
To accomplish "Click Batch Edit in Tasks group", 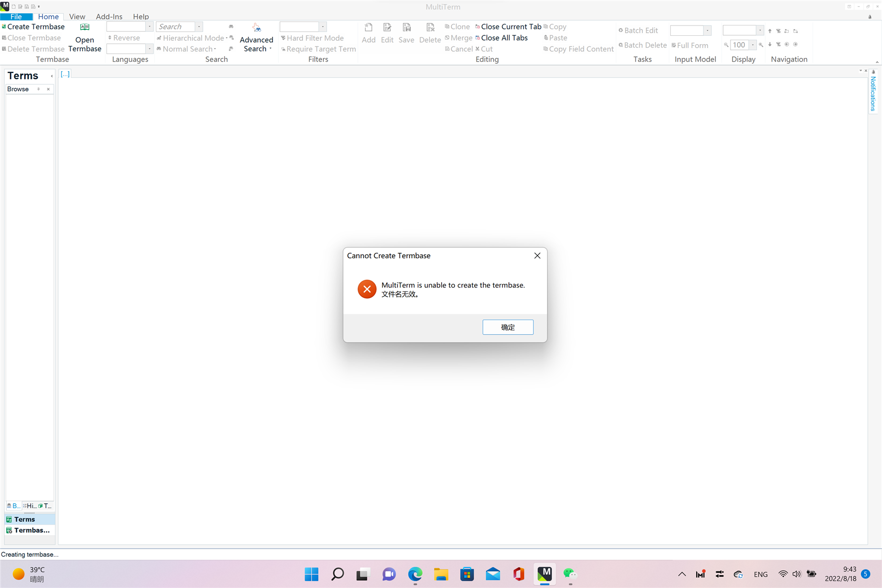I will [638, 30].
